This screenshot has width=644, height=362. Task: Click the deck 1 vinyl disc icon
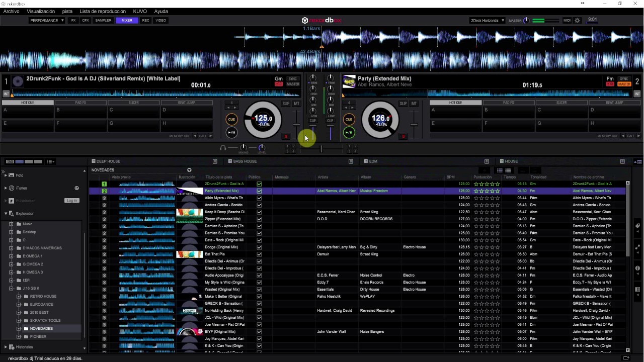(x=18, y=81)
